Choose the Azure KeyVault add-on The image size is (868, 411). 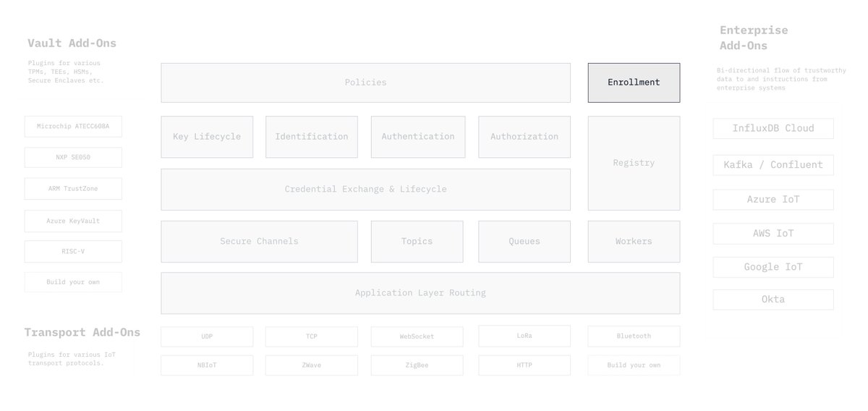coord(73,221)
